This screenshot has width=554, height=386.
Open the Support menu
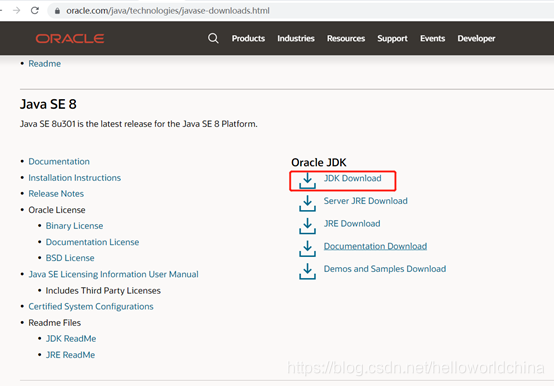click(392, 38)
